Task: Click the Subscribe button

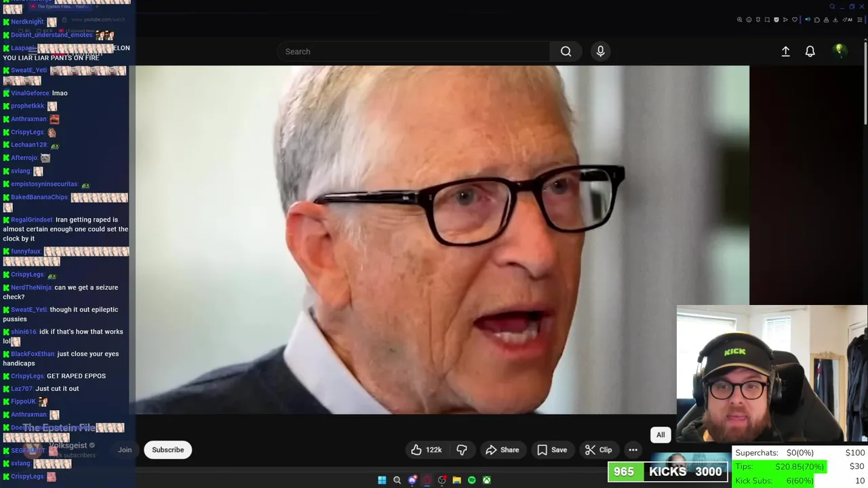Action: coord(168,450)
